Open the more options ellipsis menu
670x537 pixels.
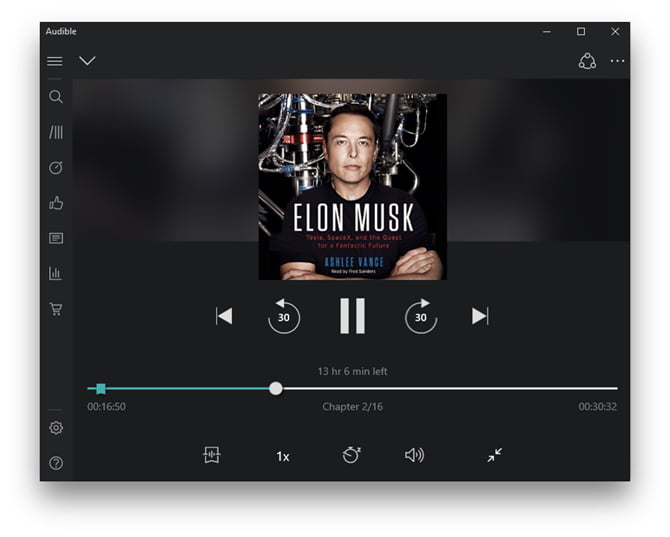click(x=617, y=61)
